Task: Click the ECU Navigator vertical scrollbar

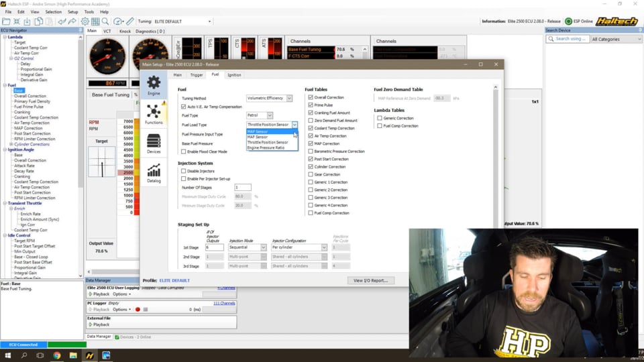Action: [80, 156]
